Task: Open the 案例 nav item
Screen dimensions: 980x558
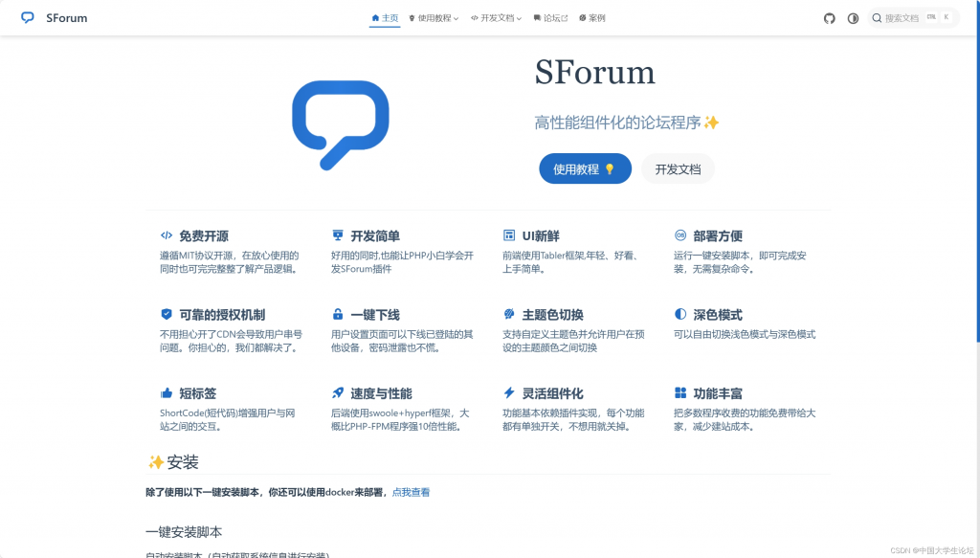Action: [591, 18]
